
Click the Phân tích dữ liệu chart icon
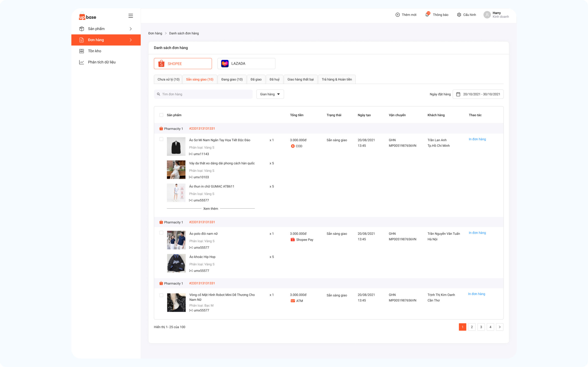[82, 62]
